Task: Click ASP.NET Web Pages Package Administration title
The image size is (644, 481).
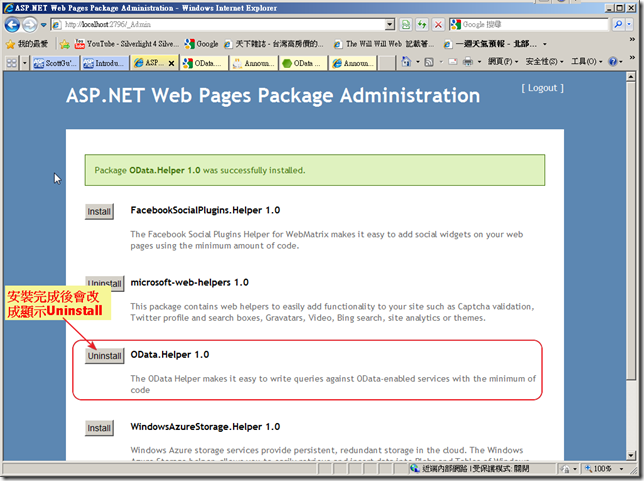Action: point(273,95)
